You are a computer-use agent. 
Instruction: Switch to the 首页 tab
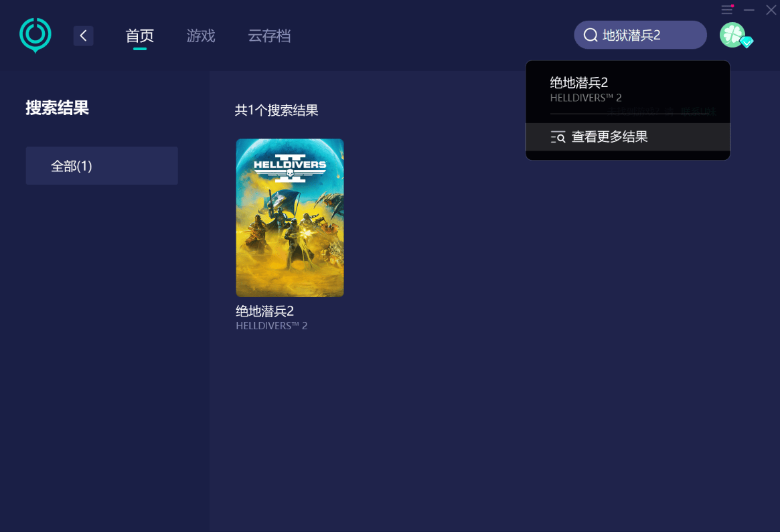click(x=140, y=35)
